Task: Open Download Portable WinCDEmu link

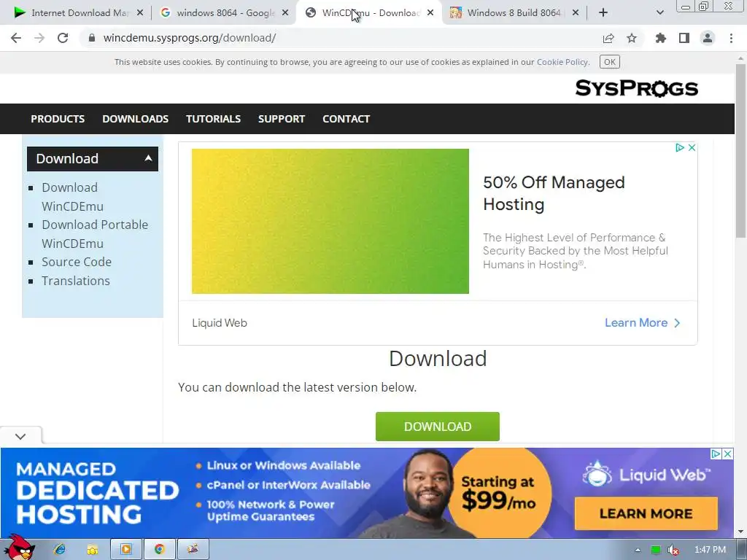Action: 95,234
